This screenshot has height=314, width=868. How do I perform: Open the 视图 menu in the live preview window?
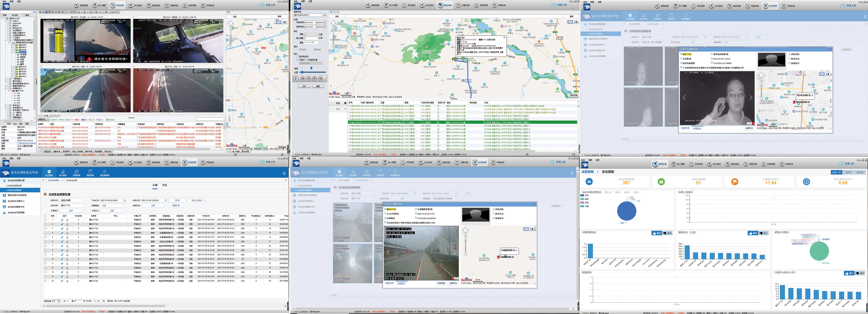click(x=11, y=1)
